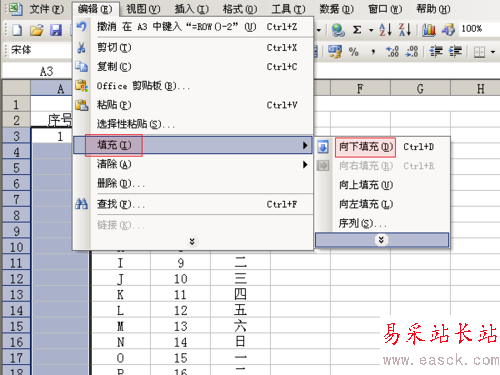The width and height of the screenshot is (500, 375).
Task: Choose 序列(S) Series entry
Action: click(x=382, y=223)
